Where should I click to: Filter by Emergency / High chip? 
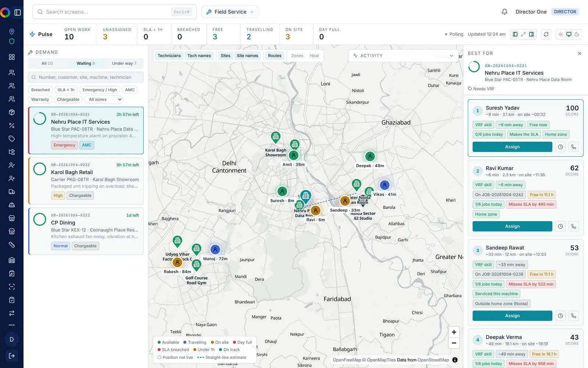click(x=100, y=90)
